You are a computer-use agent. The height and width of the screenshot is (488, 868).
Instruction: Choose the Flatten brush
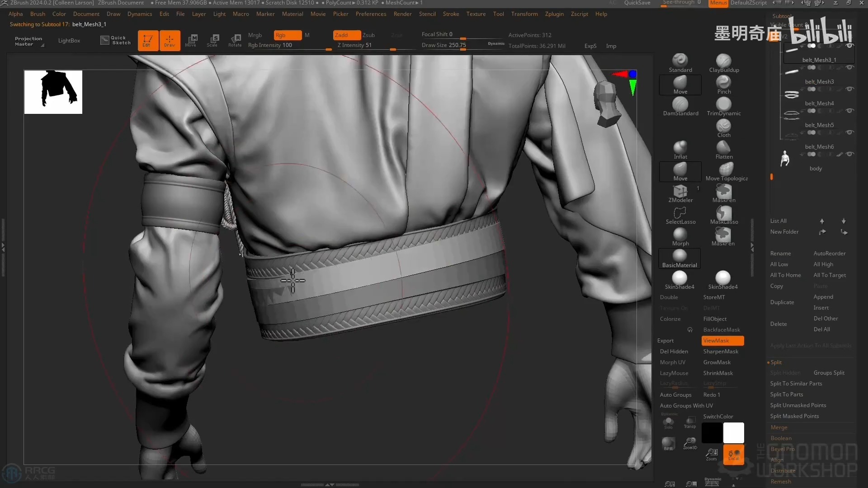[724, 150]
